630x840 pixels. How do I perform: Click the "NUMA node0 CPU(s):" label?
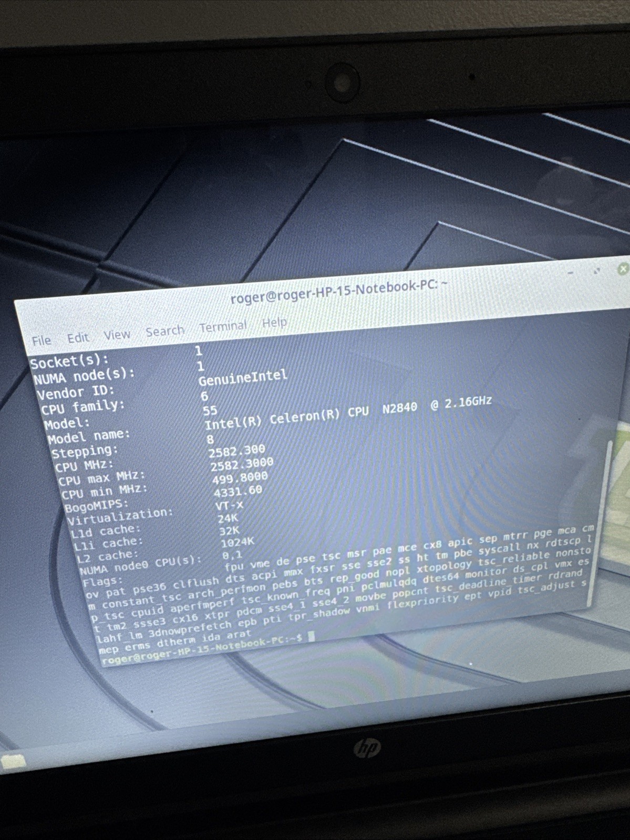(141, 565)
